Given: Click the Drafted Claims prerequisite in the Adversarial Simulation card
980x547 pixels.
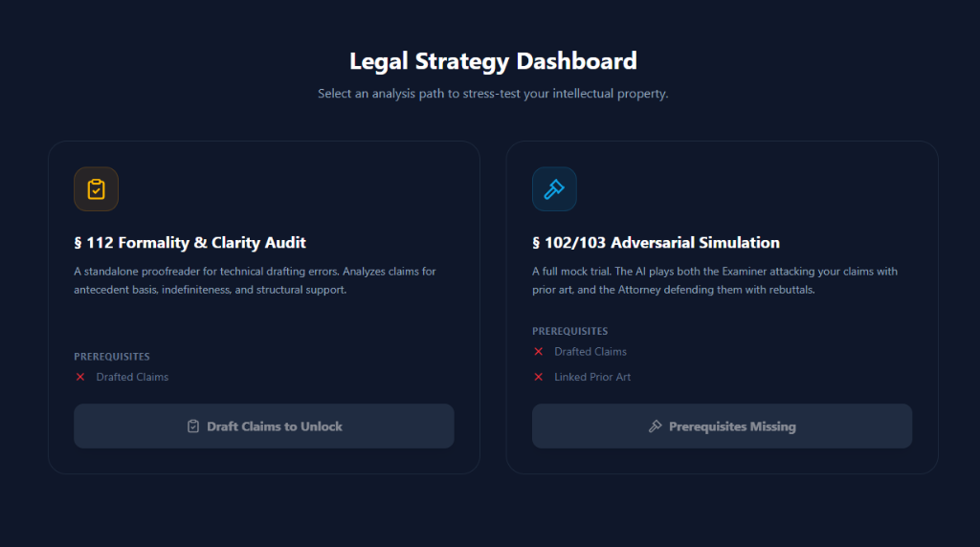Looking at the screenshot, I should click(x=590, y=352).
